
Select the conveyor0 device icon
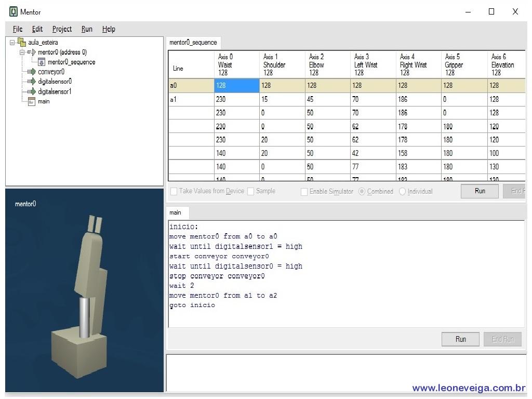click(x=32, y=72)
